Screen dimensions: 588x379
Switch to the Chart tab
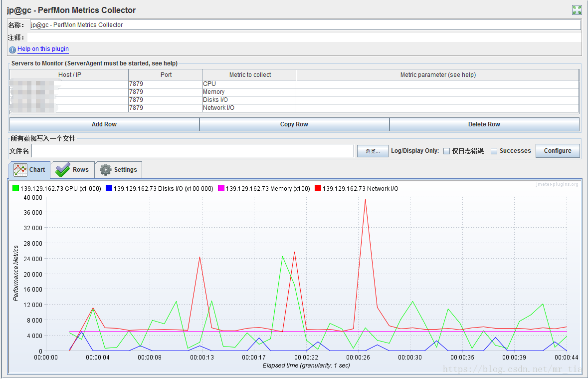29,170
